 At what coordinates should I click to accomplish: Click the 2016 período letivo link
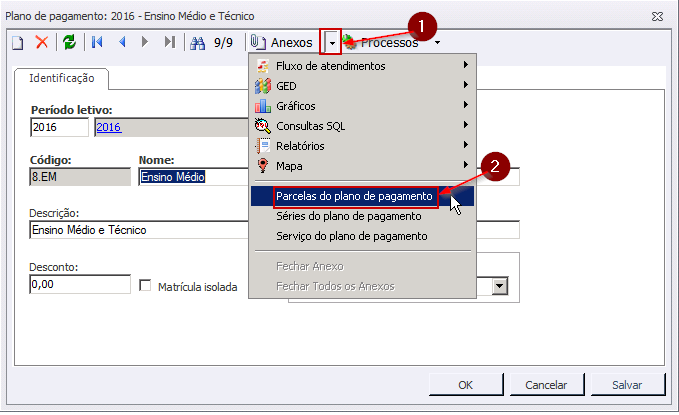click(106, 128)
